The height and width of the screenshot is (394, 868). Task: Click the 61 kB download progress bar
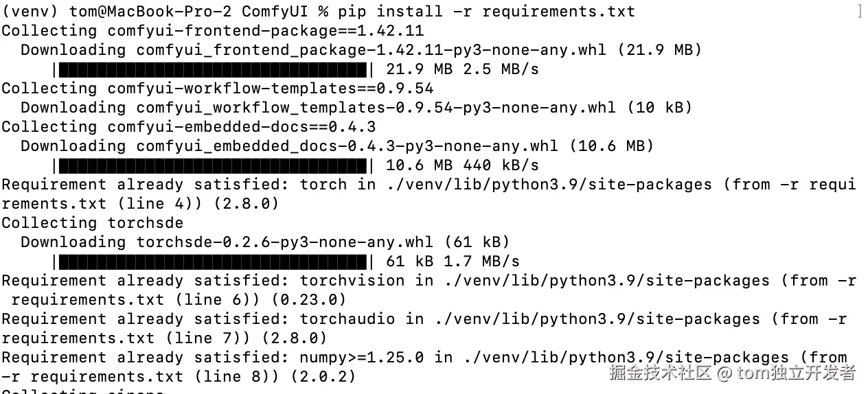213,262
